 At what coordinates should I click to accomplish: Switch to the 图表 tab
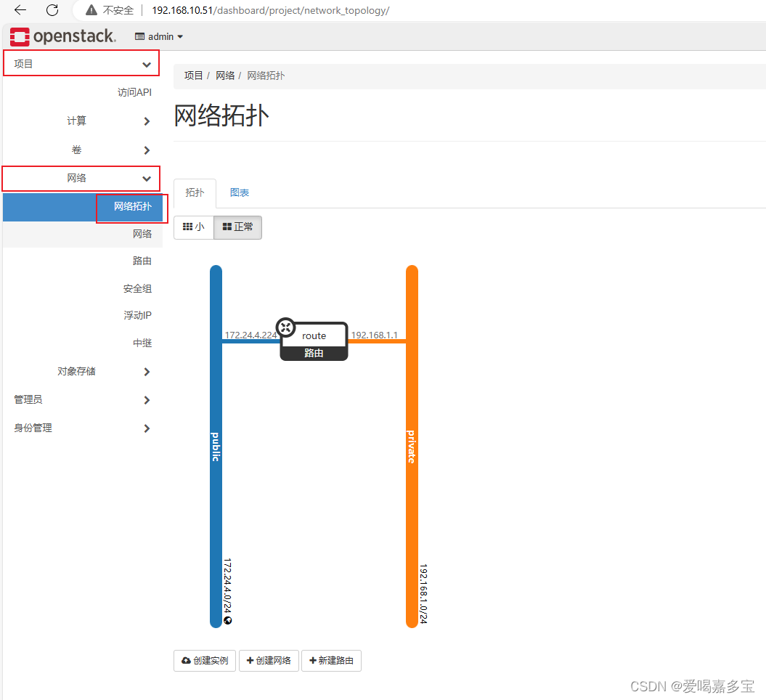(240, 193)
